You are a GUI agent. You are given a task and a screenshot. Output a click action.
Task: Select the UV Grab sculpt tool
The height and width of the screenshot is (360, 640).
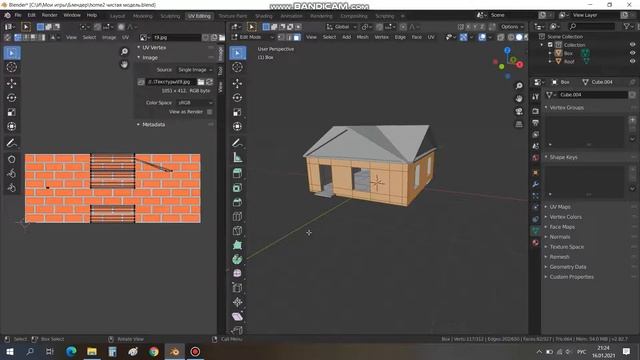(11, 159)
